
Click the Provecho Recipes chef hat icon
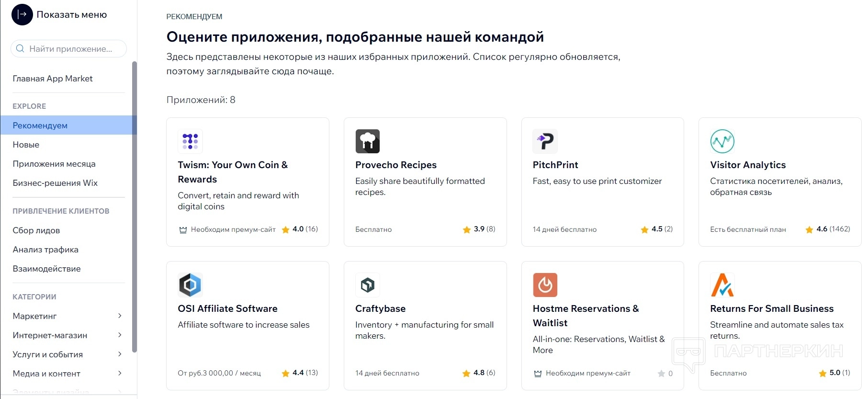[x=368, y=141]
